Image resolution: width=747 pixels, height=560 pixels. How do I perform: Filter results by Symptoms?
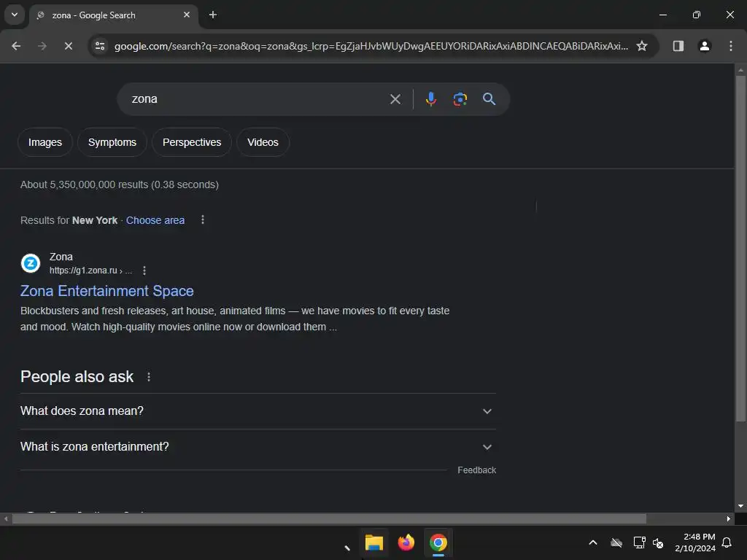click(112, 142)
